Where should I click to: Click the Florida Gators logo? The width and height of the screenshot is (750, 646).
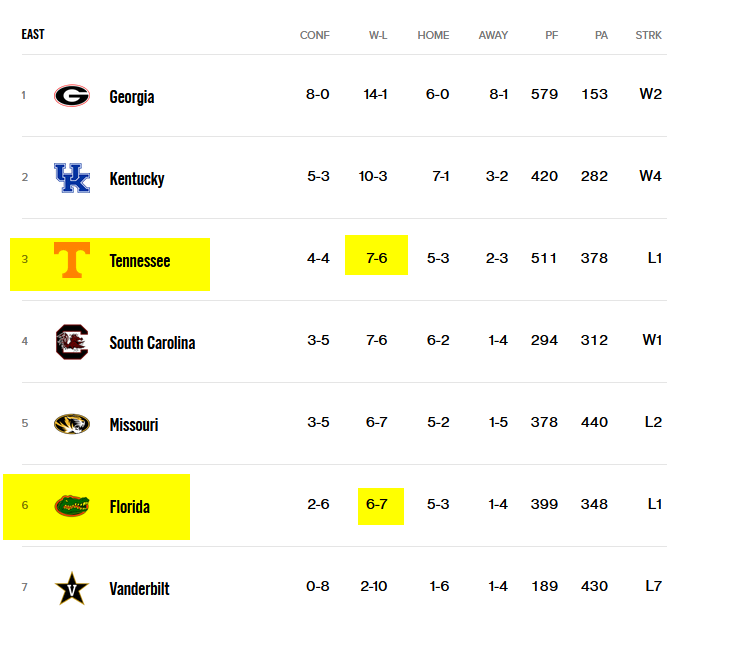pyautogui.click(x=72, y=506)
